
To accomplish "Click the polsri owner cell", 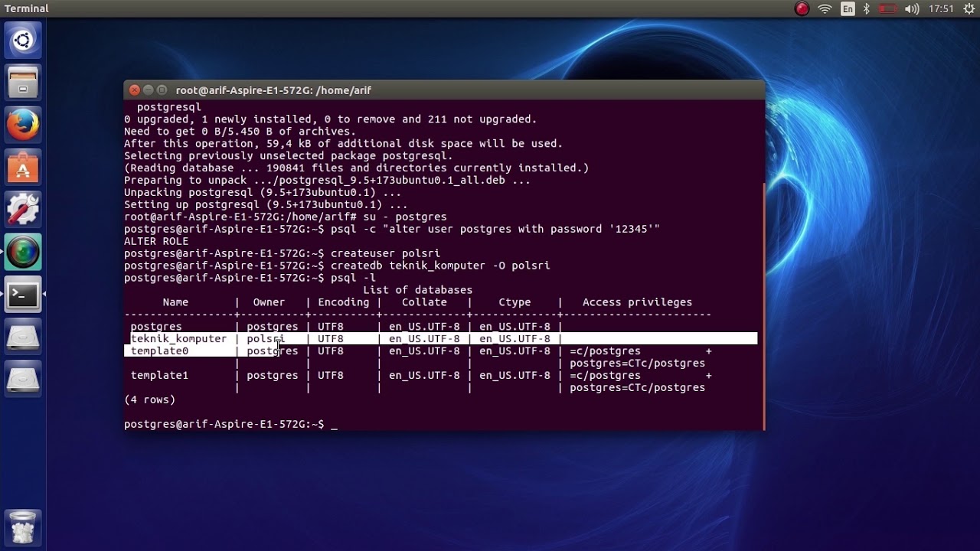I will click(x=266, y=339).
